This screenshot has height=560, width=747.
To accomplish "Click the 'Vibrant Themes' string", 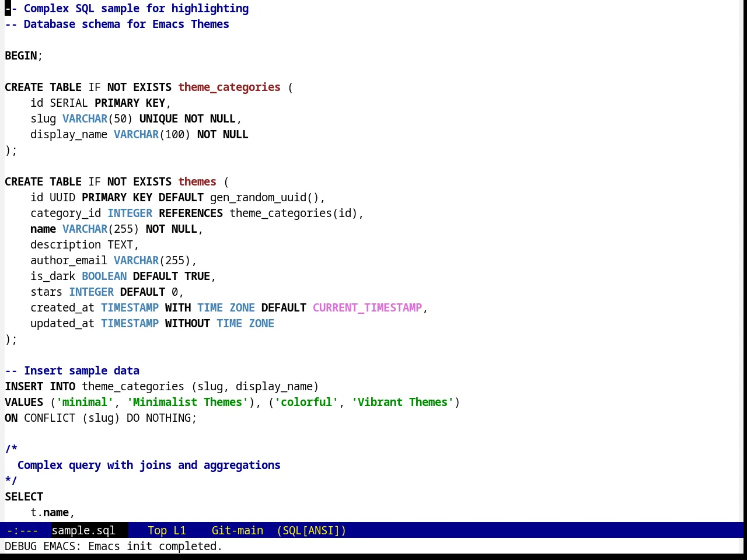I will (403, 402).
